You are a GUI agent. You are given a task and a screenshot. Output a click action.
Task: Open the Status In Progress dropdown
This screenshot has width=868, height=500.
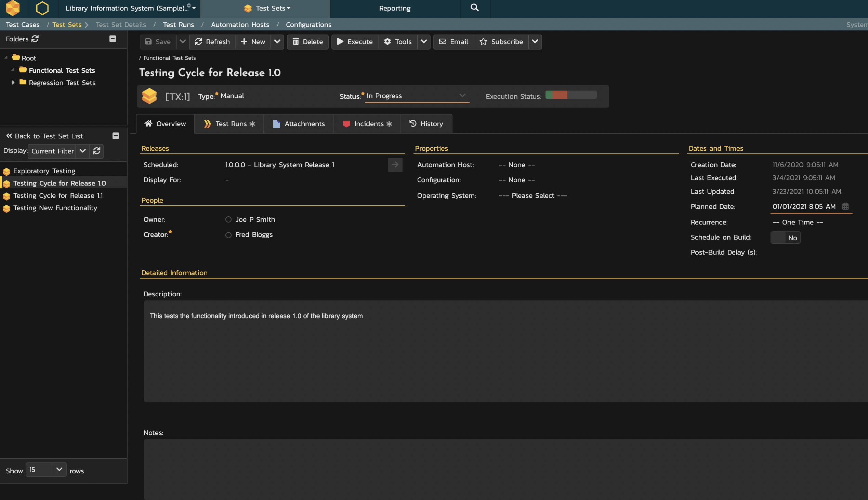click(417, 96)
